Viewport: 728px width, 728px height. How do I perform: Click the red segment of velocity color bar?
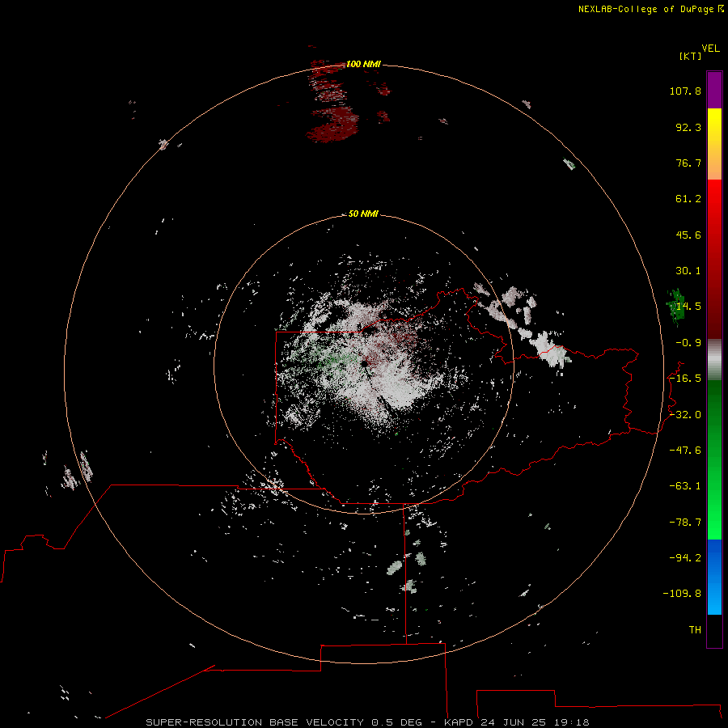714,259
